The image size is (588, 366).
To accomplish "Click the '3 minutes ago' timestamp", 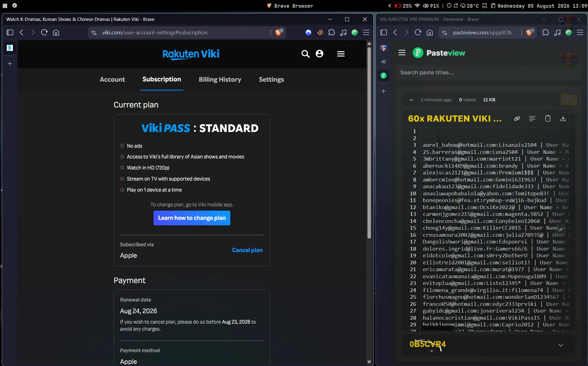I will (x=436, y=100).
